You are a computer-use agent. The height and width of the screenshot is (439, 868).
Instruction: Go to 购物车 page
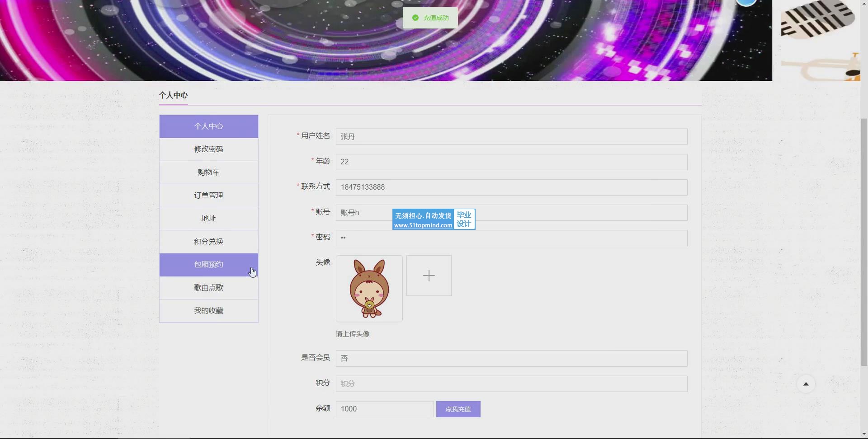pyautogui.click(x=208, y=173)
